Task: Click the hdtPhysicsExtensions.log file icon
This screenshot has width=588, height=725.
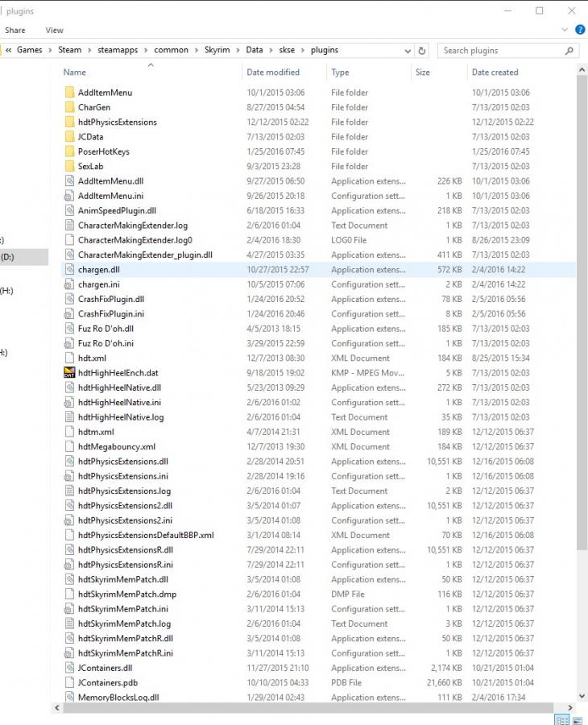Action: point(69,491)
